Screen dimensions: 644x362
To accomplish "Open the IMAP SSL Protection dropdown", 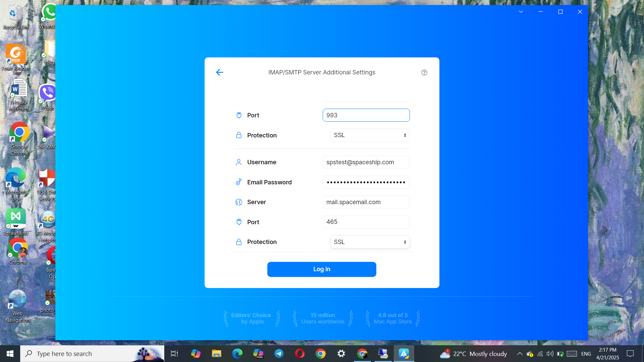I will pyautogui.click(x=370, y=135).
